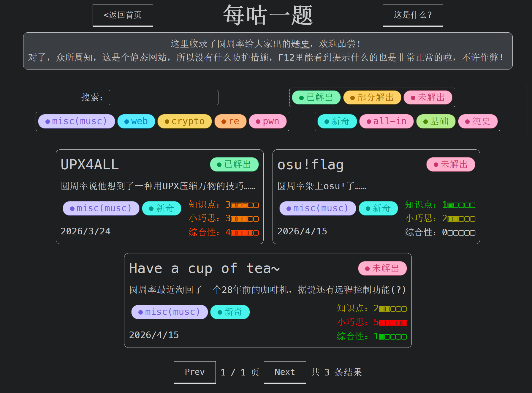Open the UPX4ALL challenge title
This screenshot has width=532, height=393.
(x=90, y=165)
